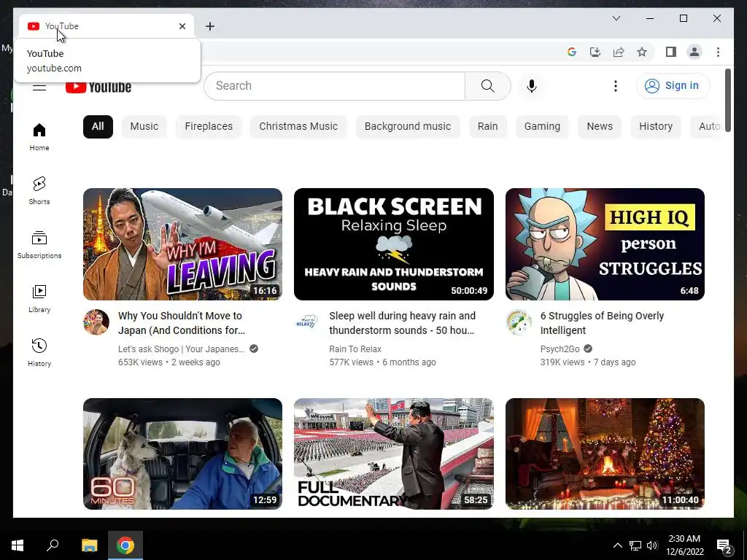Open the Full Documentary video thumbnail
Screen dimensions: 747x560
[393, 454]
